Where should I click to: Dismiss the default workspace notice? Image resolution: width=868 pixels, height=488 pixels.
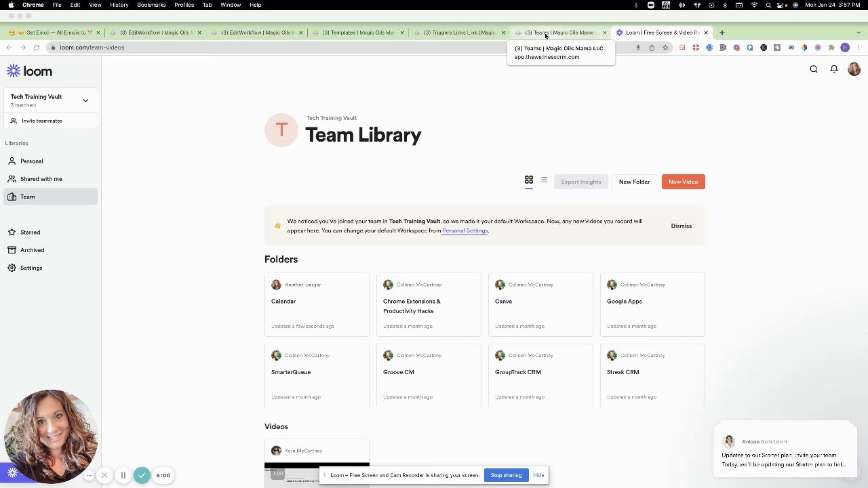681,226
